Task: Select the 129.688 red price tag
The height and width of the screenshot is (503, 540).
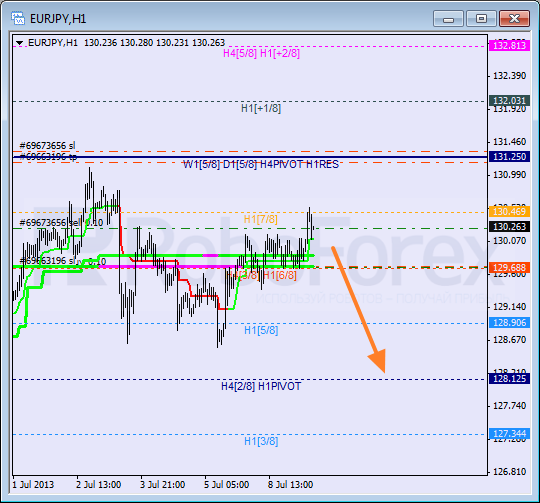Action: click(509, 268)
